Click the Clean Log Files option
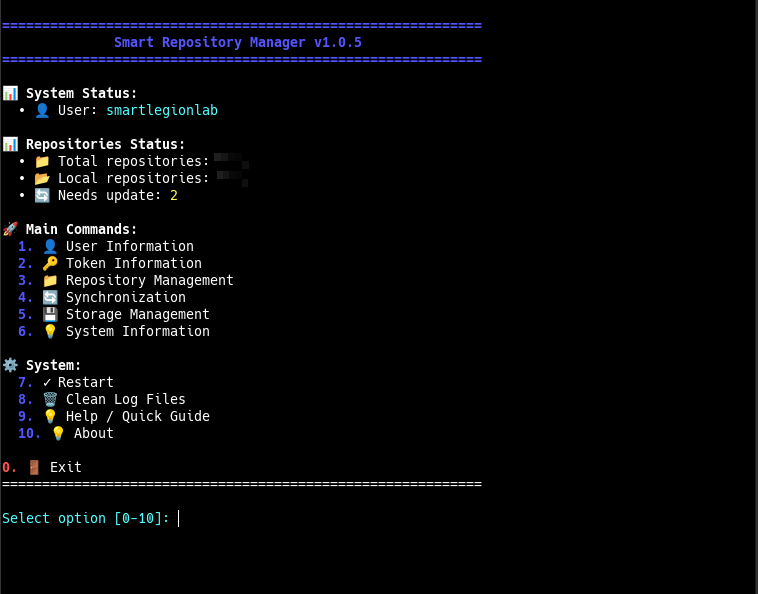 point(126,399)
